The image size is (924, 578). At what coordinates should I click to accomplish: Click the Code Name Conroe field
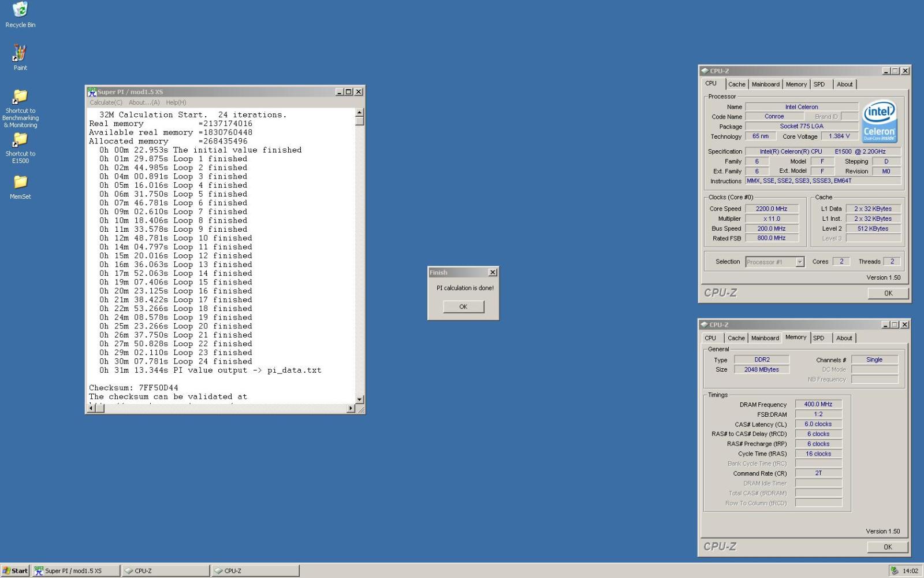(774, 117)
